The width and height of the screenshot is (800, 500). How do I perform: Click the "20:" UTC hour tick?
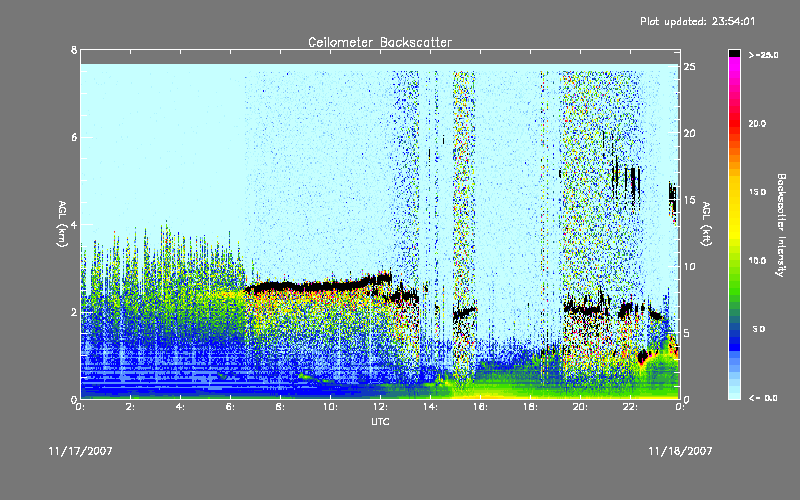click(580, 407)
